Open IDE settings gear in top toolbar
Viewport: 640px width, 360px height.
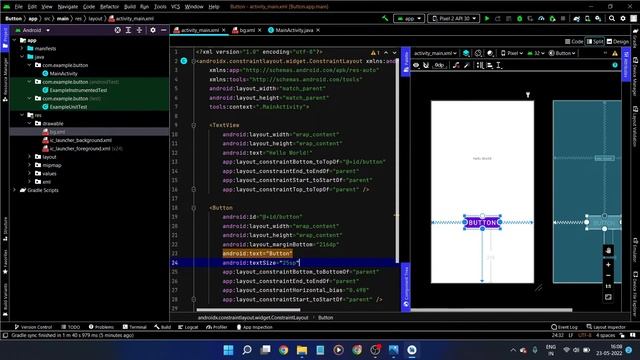point(623,18)
